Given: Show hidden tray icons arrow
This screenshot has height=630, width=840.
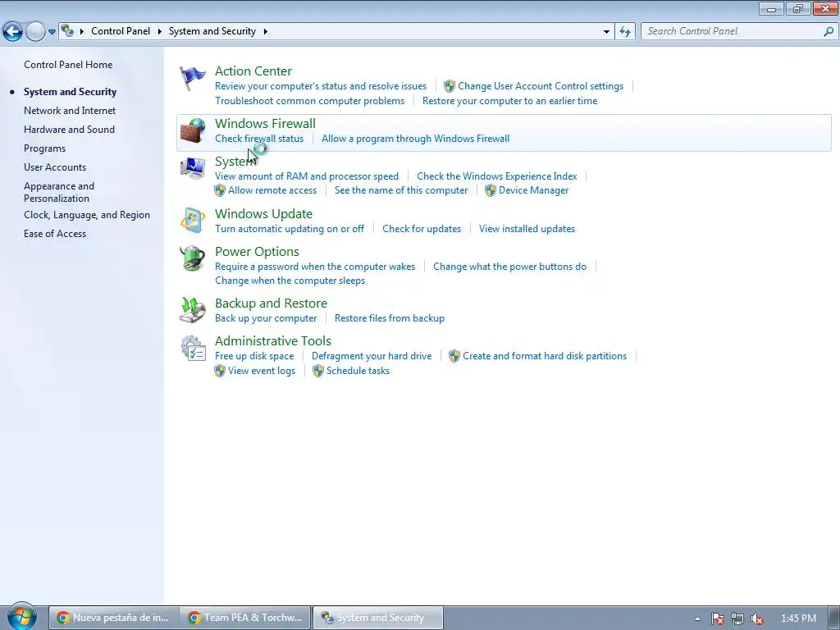Looking at the screenshot, I should pyautogui.click(x=697, y=619).
